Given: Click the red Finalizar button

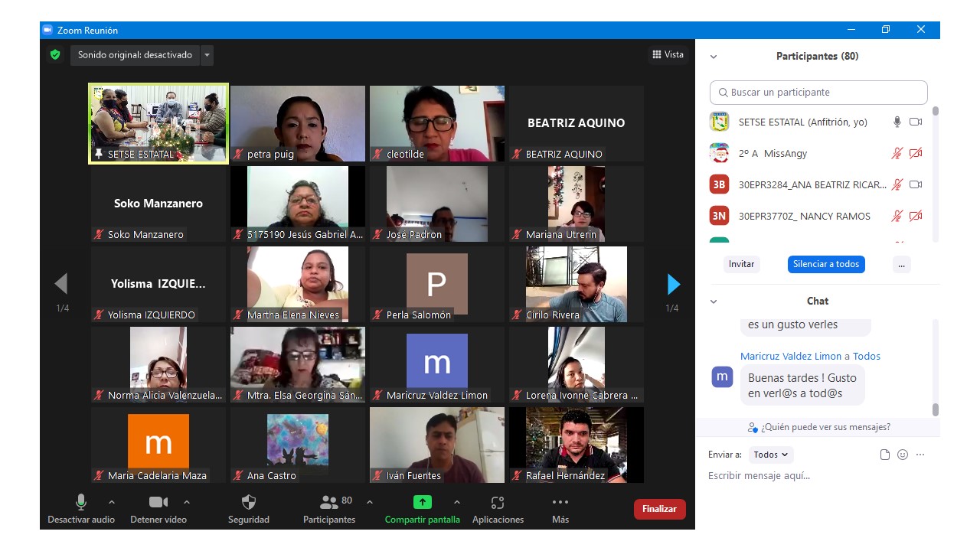Looking at the screenshot, I should [660, 509].
